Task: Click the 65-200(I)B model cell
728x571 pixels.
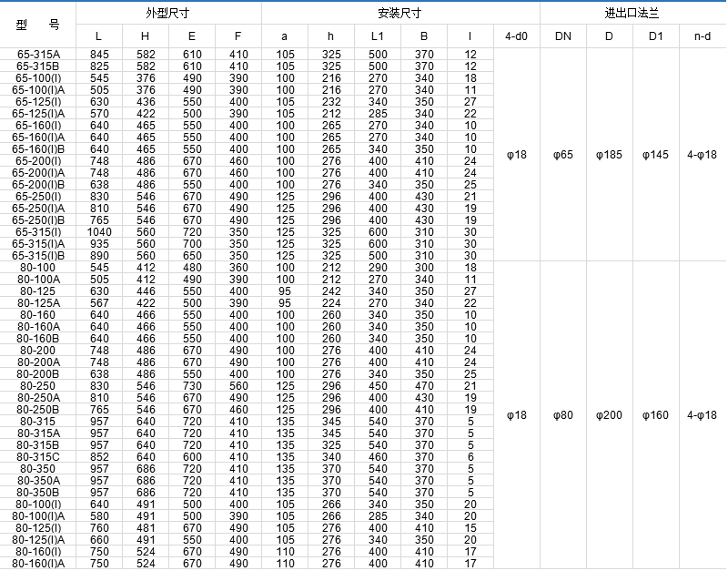Action: 38,185
